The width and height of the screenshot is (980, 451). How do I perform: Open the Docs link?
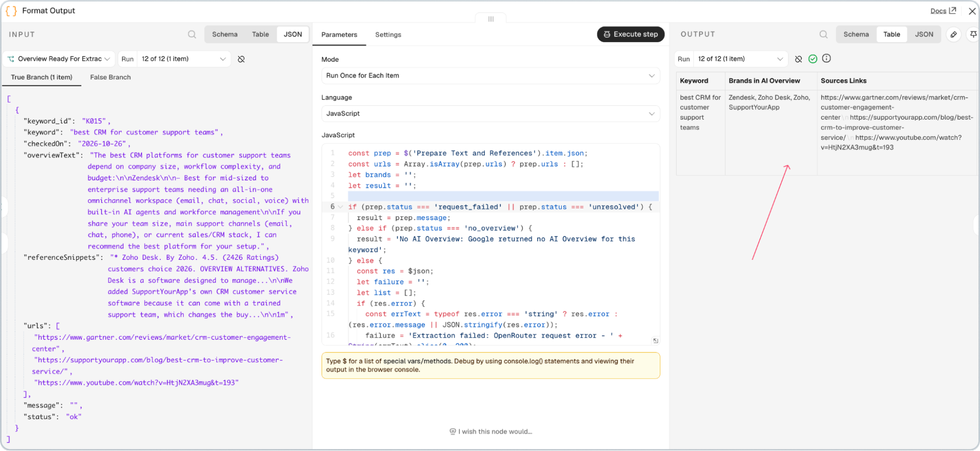pos(943,11)
